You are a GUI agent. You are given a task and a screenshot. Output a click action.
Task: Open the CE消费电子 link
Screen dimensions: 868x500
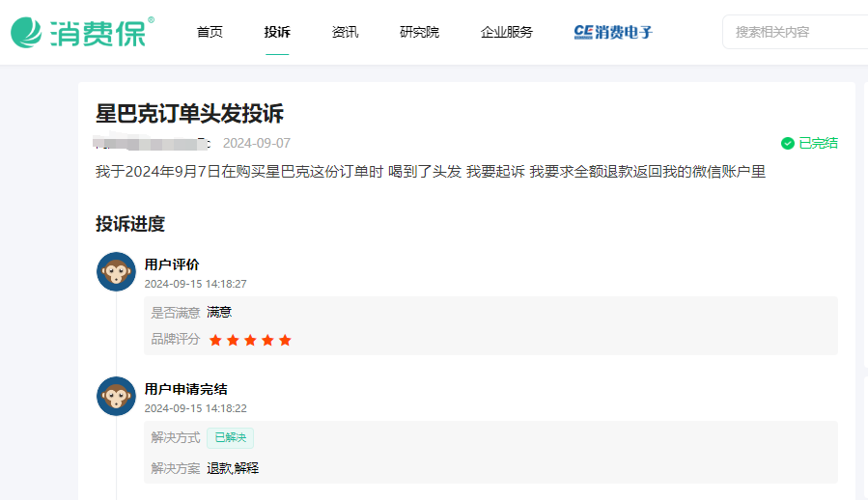pyautogui.click(x=613, y=32)
